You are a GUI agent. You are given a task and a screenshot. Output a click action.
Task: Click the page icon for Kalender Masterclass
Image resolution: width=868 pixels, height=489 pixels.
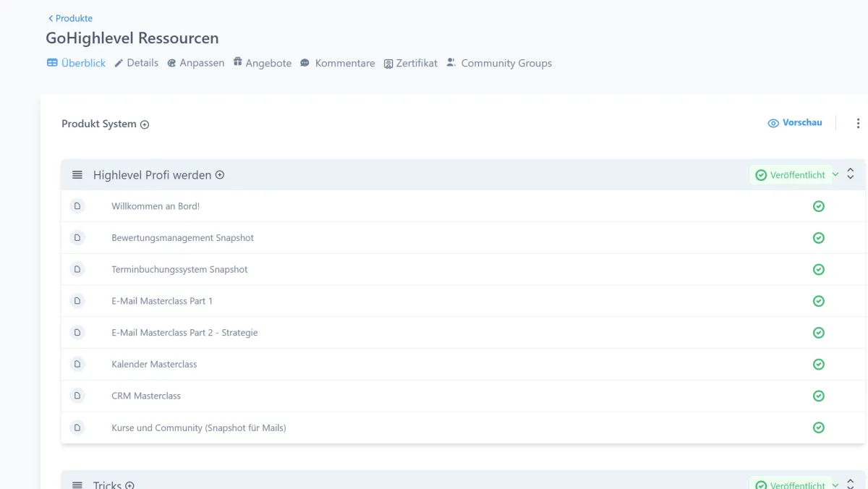[77, 364]
